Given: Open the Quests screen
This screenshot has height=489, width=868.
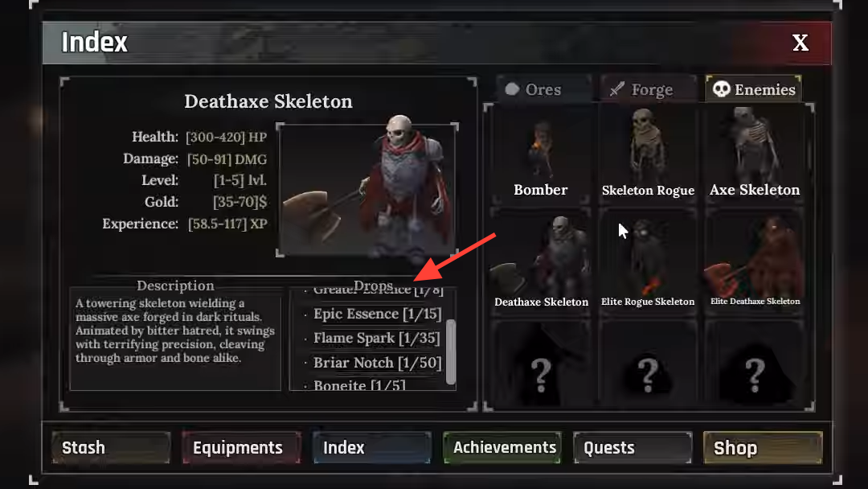Looking at the screenshot, I should [633, 447].
